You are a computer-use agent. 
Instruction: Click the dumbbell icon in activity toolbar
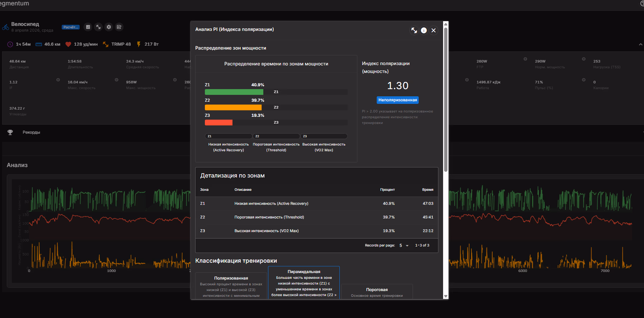pyautogui.click(x=98, y=27)
